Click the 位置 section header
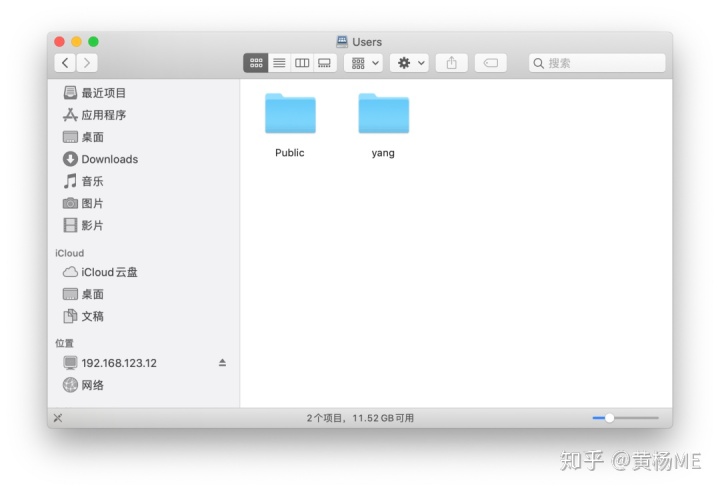 pyautogui.click(x=64, y=343)
